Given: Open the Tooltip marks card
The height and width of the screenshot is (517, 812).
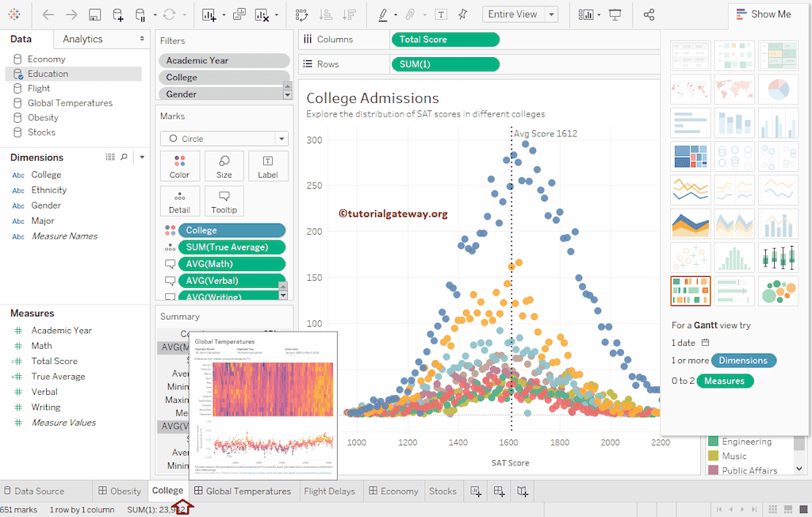Looking at the screenshot, I should pos(224,201).
